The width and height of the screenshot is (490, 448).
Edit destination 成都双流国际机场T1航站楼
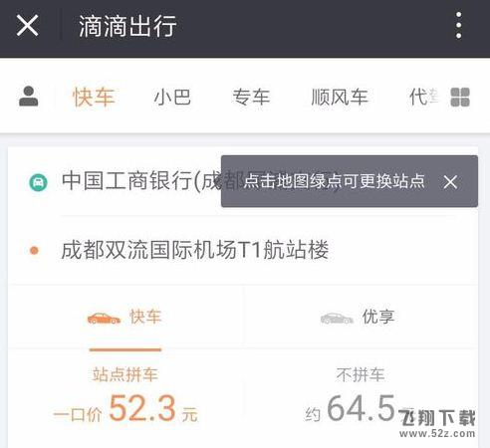coord(195,250)
